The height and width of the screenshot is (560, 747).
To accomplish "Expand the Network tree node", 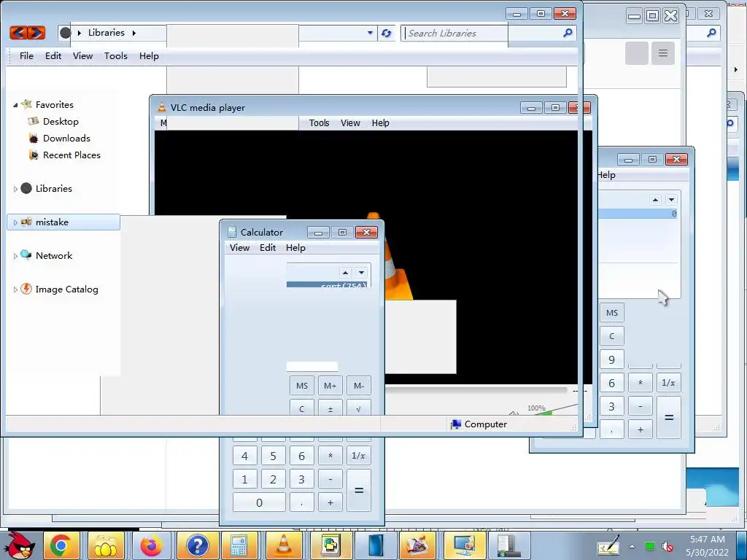I will click(15, 256).
